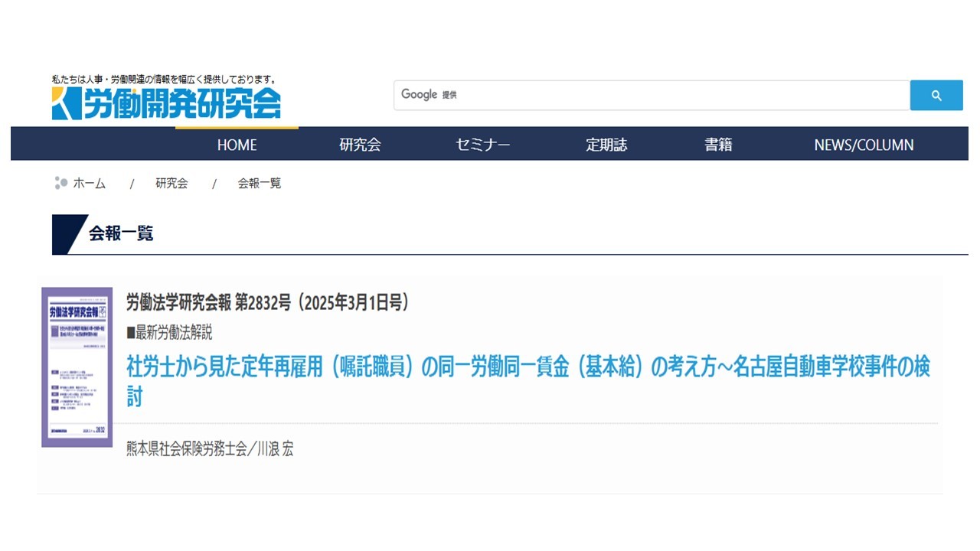Image resolution: width=980 pixels, height=551 pixels.
Task: Click the 会報一覧 breadcrumb item
Action: [259, 184]
